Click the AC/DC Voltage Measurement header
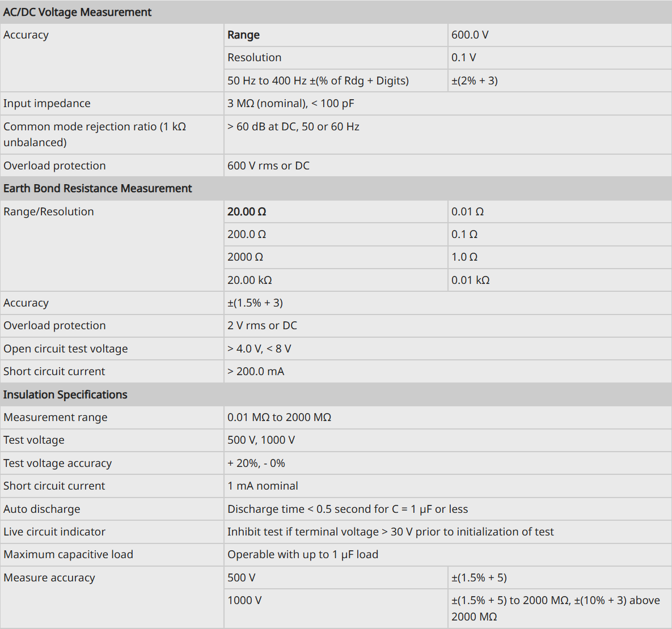 coord(77,12)
